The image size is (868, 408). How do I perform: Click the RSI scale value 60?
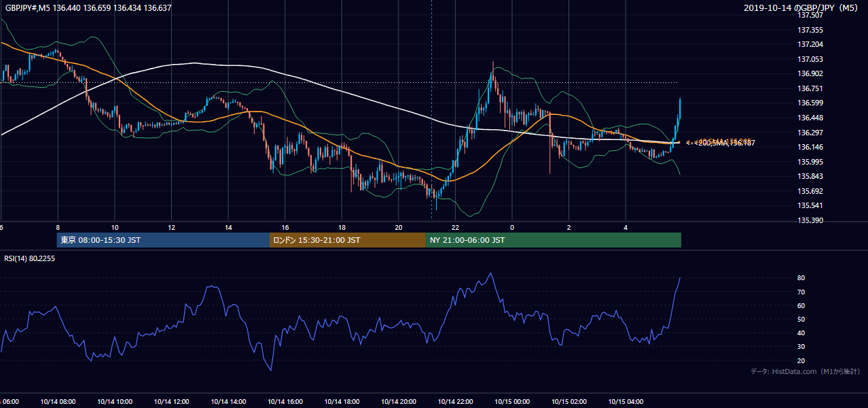(x=801, y=305)
